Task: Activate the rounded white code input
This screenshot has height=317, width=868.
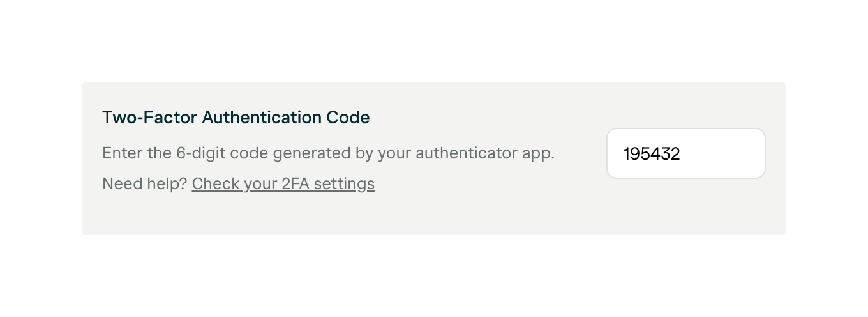Action: [685, 153]
